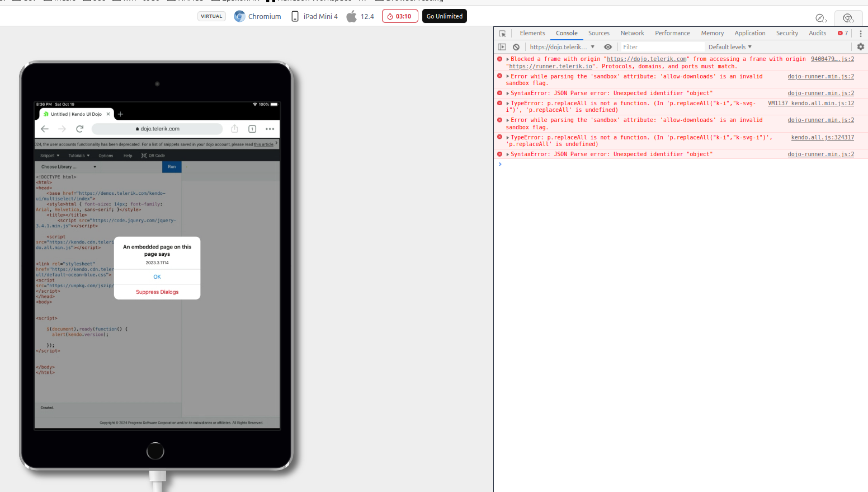Go back in the iPad browser
This screenshot has width=868, height=492.
pos(45,129)
